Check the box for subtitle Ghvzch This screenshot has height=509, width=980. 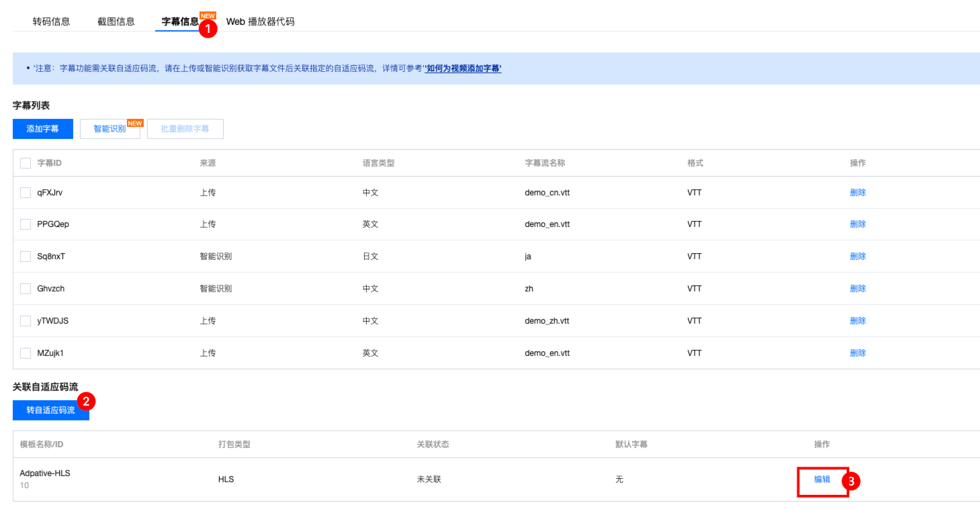tap(26, 289)
